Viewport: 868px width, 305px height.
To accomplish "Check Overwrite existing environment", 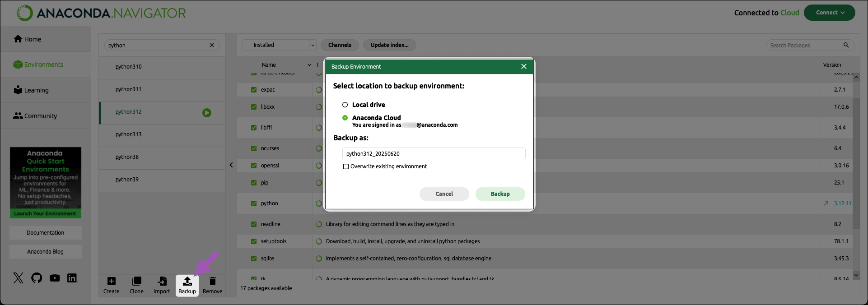I will tap(346, 166).
